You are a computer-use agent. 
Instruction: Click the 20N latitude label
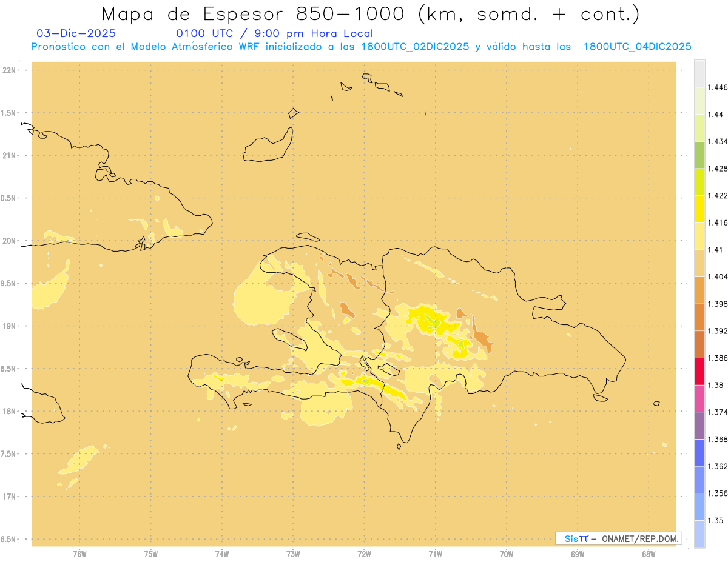tap(10, 241)
